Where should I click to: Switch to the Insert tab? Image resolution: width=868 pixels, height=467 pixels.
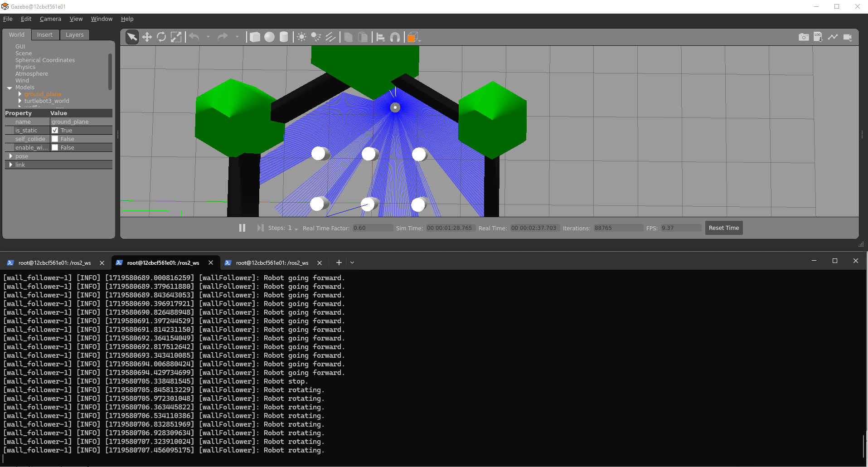44,35
